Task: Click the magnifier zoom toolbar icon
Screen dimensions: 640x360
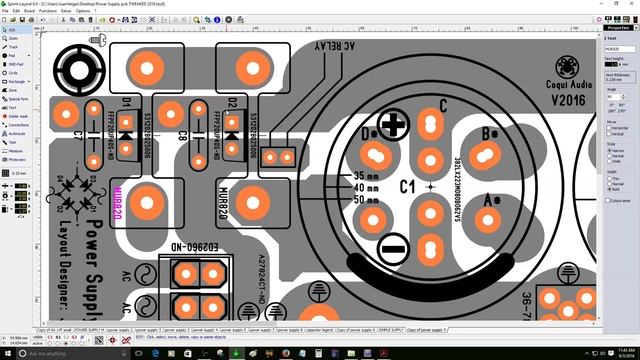Action: click(196, 20)
